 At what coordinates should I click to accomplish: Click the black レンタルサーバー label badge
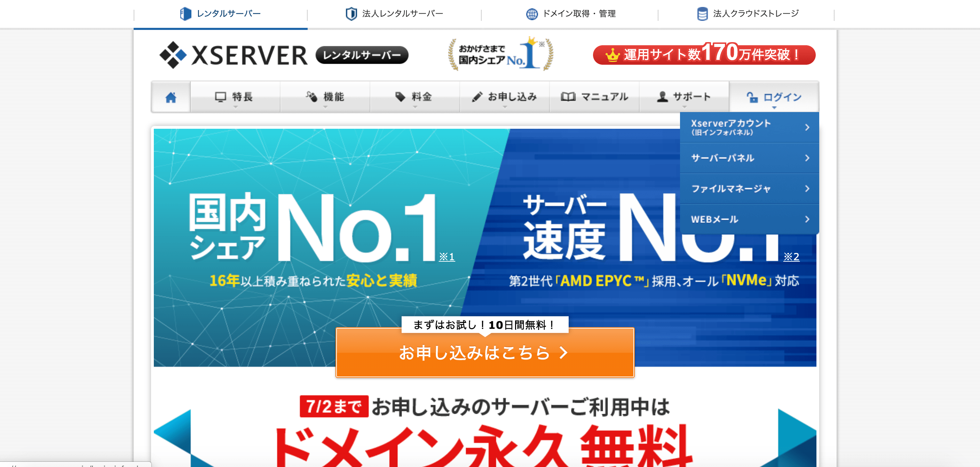362,55
